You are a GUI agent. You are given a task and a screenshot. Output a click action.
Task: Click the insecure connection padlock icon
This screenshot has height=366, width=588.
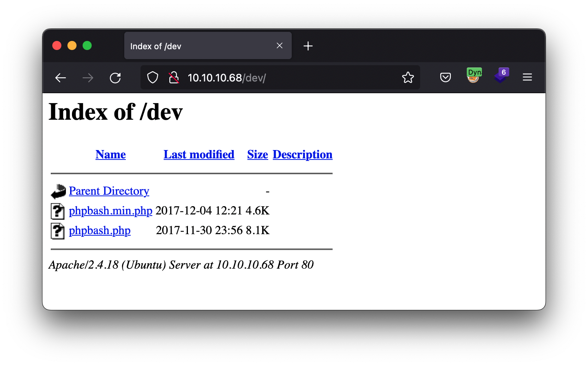(x=174, y=78)
